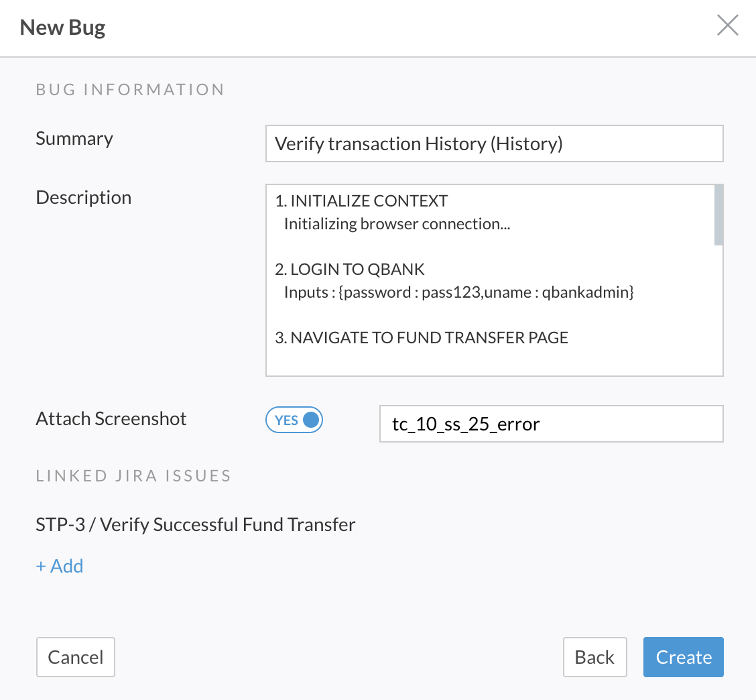This screenshot has width=756, height=700.
Task: Click the Description field label
Action: pyautogui.click(x=84, y=198)
